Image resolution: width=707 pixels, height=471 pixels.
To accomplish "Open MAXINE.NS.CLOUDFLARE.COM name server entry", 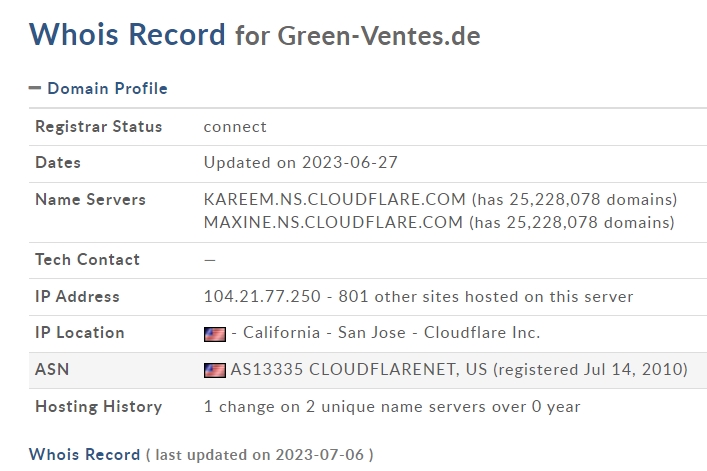I will (333, 222).
